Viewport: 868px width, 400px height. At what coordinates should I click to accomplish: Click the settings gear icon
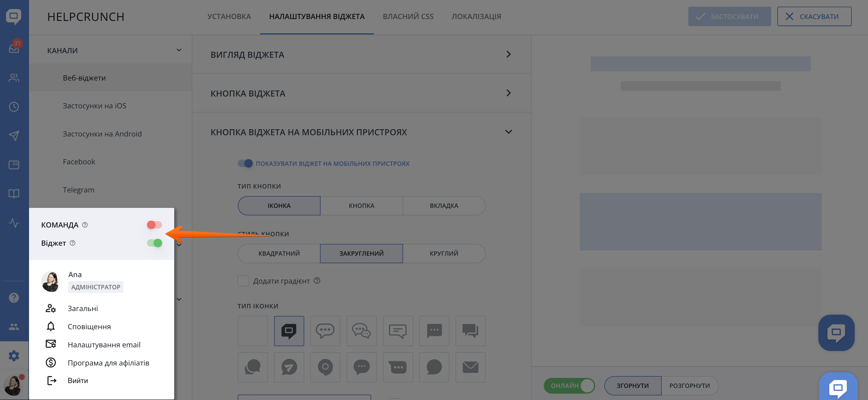click(x=14, y=356)
